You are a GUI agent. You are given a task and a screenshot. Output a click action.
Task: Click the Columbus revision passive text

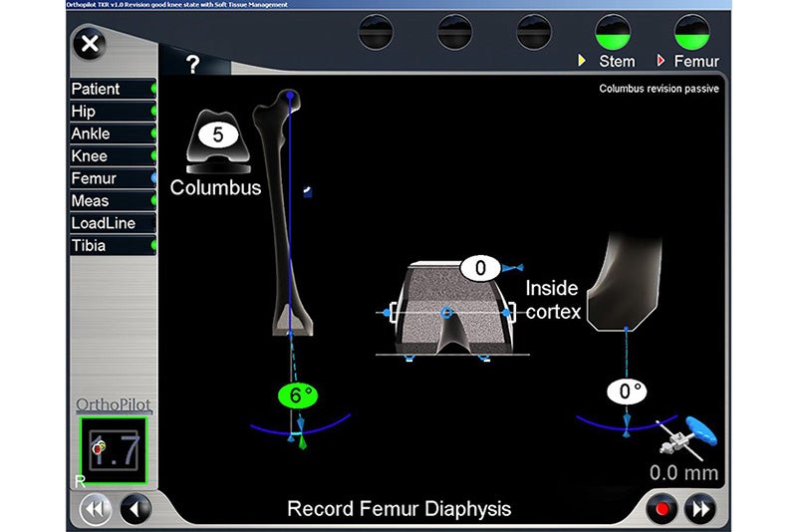point(659,89)
